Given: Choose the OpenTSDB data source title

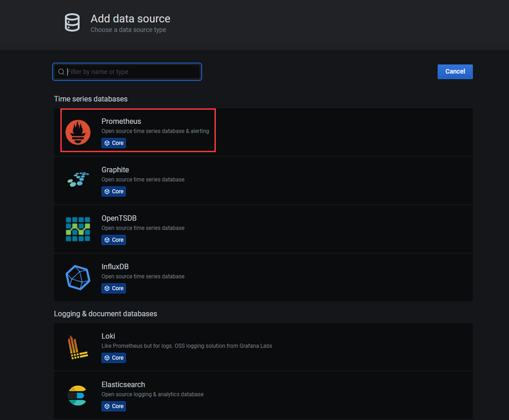Looking at the screenshot, I should click(119, 218).
